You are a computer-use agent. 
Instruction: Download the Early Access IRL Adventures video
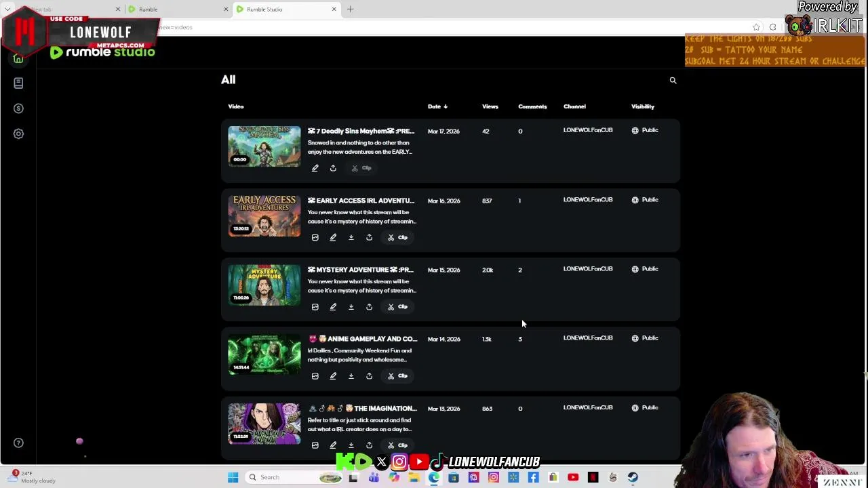[351, 237]
